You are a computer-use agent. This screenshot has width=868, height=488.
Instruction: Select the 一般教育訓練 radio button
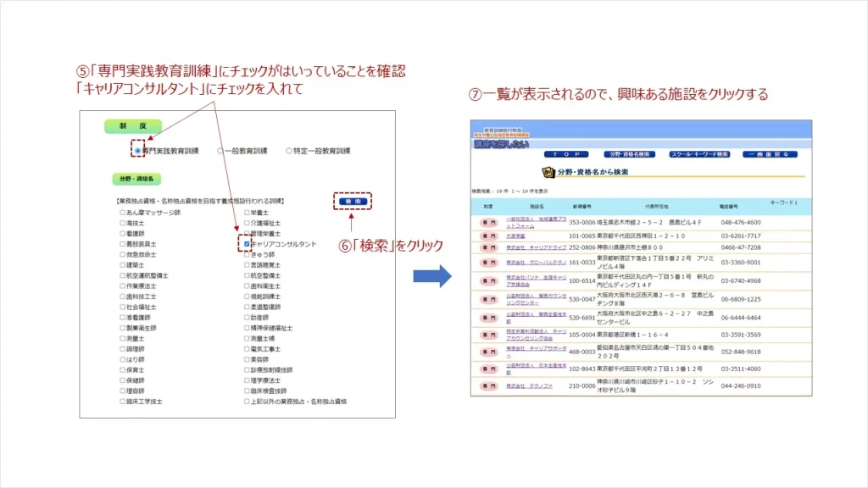coord(220,151)
